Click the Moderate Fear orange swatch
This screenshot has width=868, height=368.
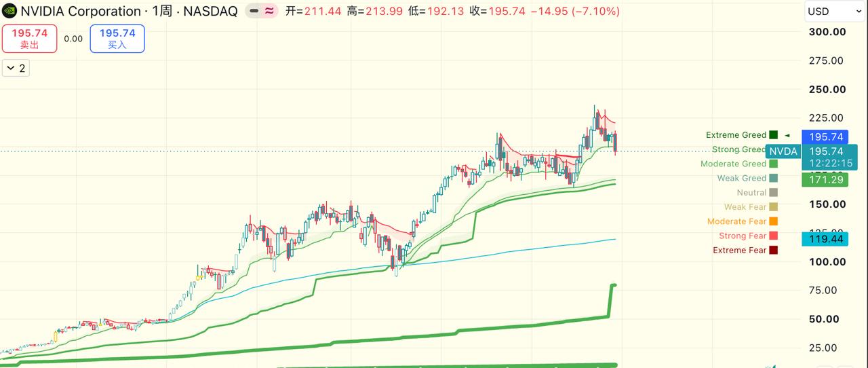click(773, 221)
